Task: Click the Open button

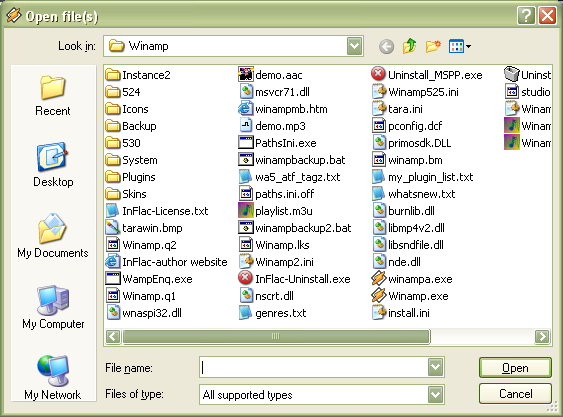Action: 515,368
